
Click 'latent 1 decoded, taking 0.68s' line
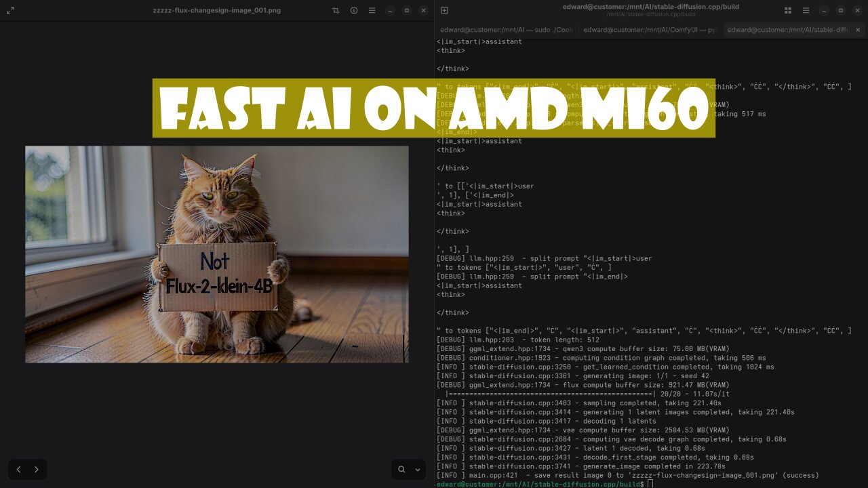coord(571,448)
